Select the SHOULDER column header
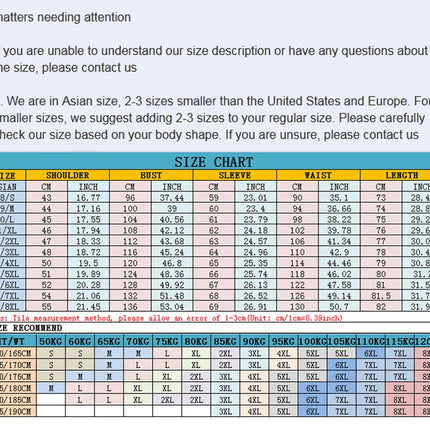Viewport: 430px width, 430px height. tap(68, 175)
